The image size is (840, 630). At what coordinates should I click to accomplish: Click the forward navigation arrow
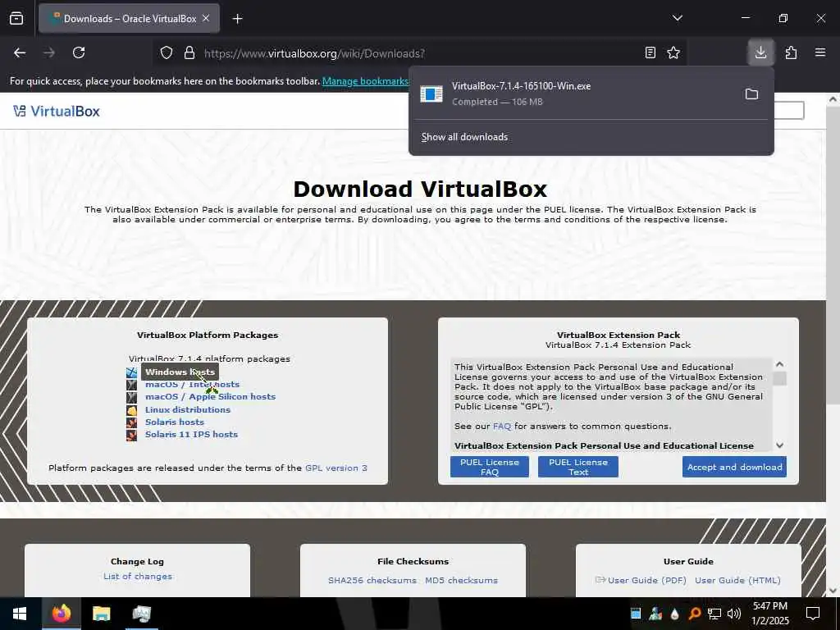49,52
